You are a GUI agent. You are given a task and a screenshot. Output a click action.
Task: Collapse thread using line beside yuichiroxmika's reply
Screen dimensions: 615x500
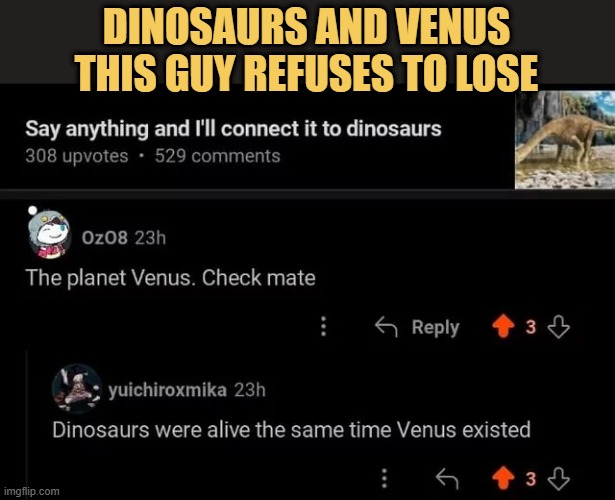point(27,422)
